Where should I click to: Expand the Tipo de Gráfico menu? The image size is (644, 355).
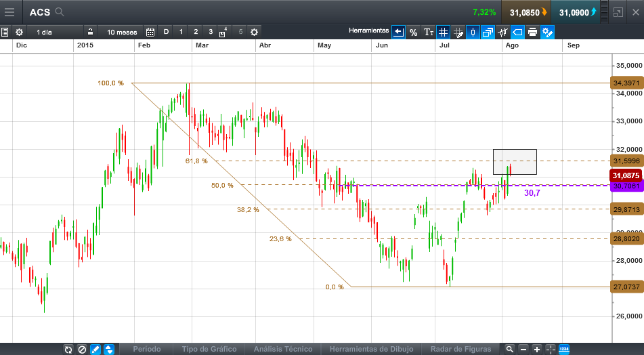pos(209,350)
